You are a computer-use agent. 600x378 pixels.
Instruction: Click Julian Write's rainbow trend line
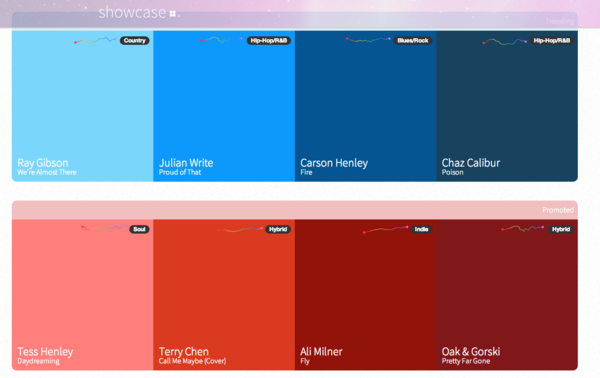221,39
